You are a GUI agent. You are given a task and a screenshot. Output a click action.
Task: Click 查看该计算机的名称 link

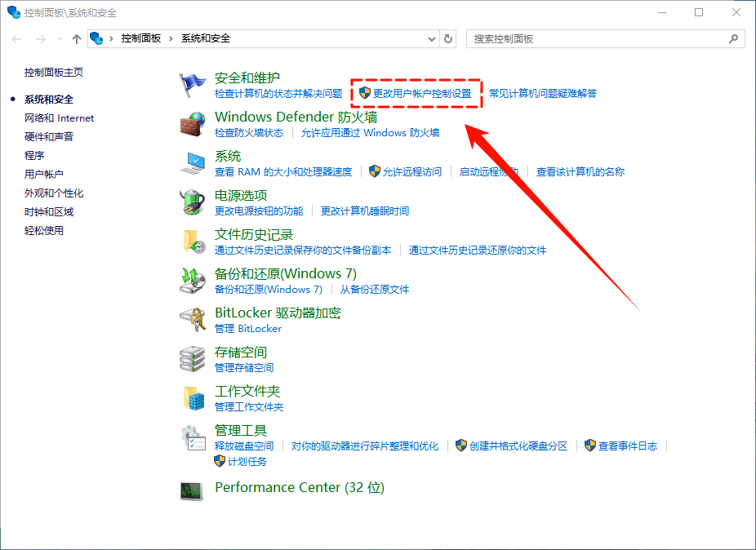tap(580, 172)
